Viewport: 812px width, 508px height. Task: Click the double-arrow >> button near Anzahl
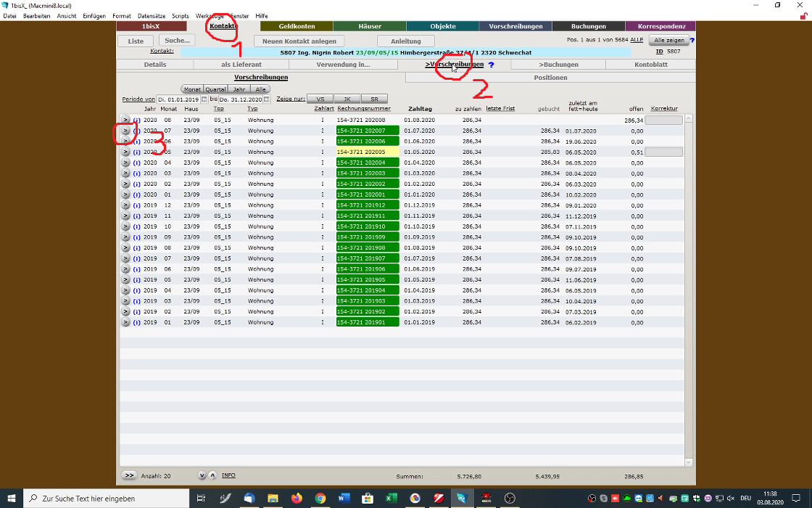coord(129,475)
